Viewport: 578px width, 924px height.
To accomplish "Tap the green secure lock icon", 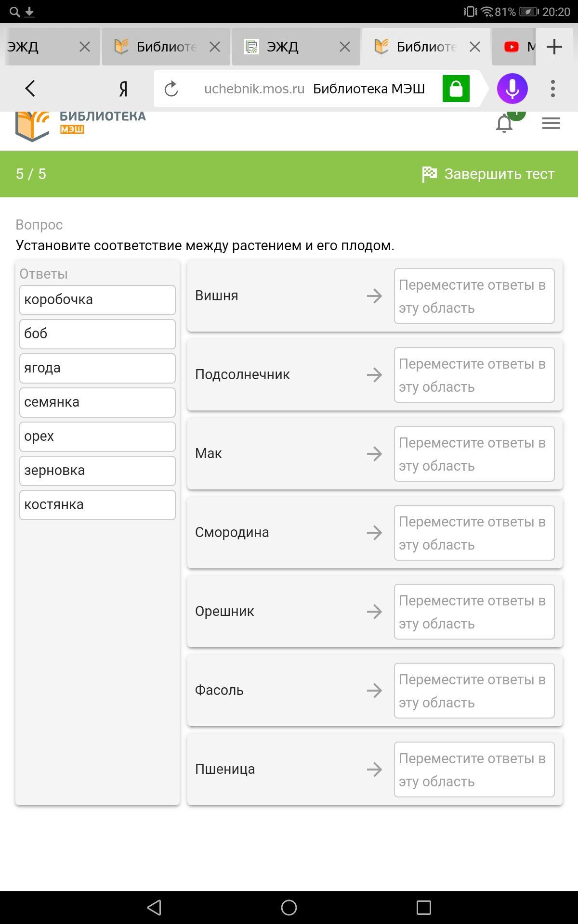I will click(456, 89).
